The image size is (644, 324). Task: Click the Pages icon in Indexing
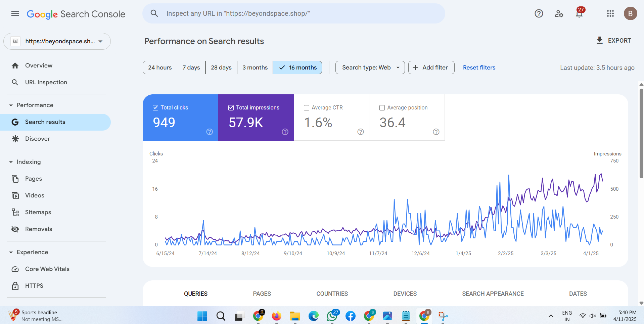click(15, 179)
